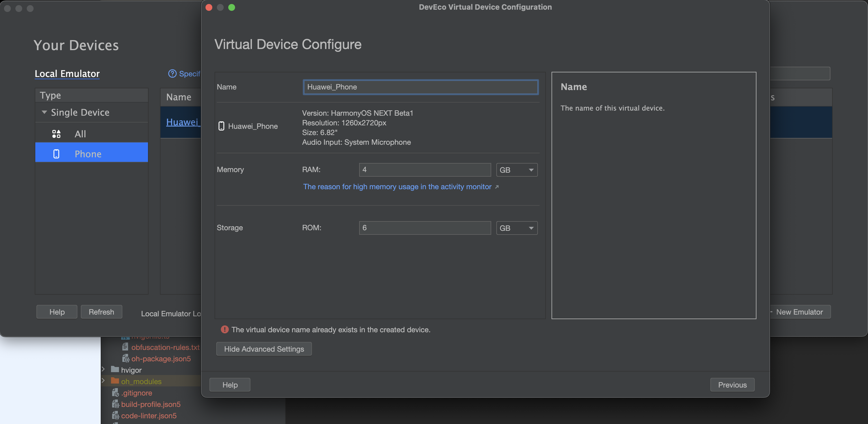Open the ROM unit GB dropdown
The image size is (868, 424).
pyautogui.click(x=517, y=228)
